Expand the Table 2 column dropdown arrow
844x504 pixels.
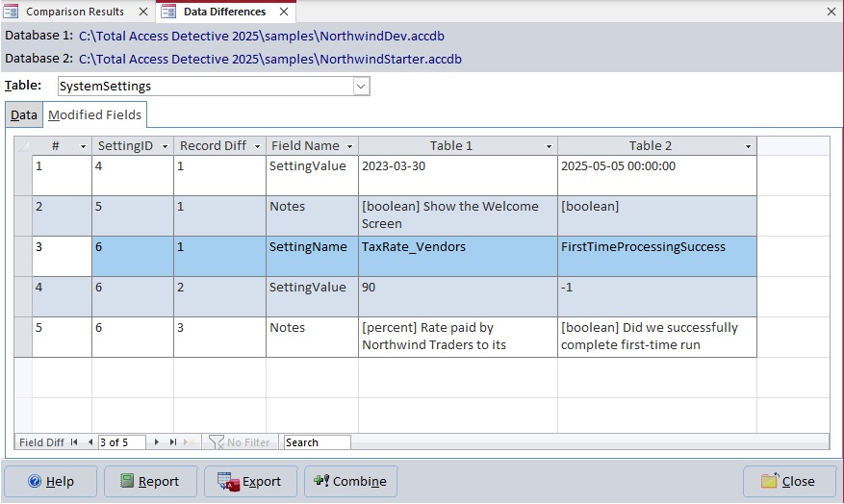[x=747, y=146]
